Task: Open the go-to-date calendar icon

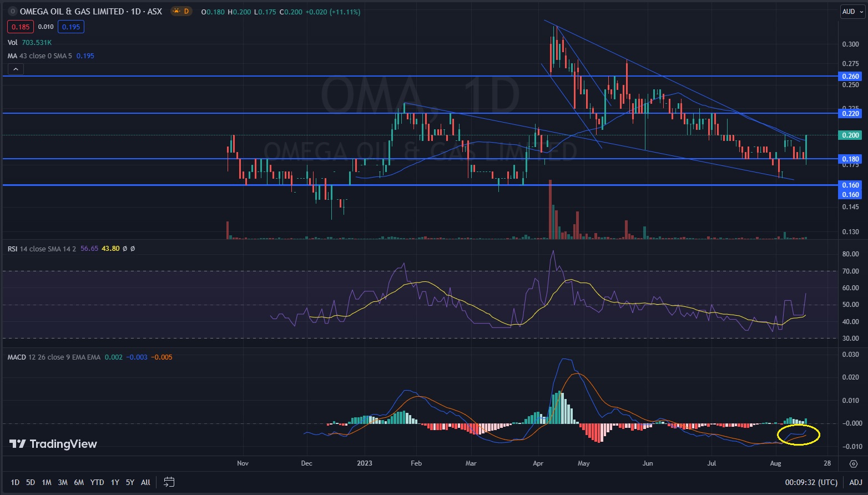Action: [x=169, y=482]
